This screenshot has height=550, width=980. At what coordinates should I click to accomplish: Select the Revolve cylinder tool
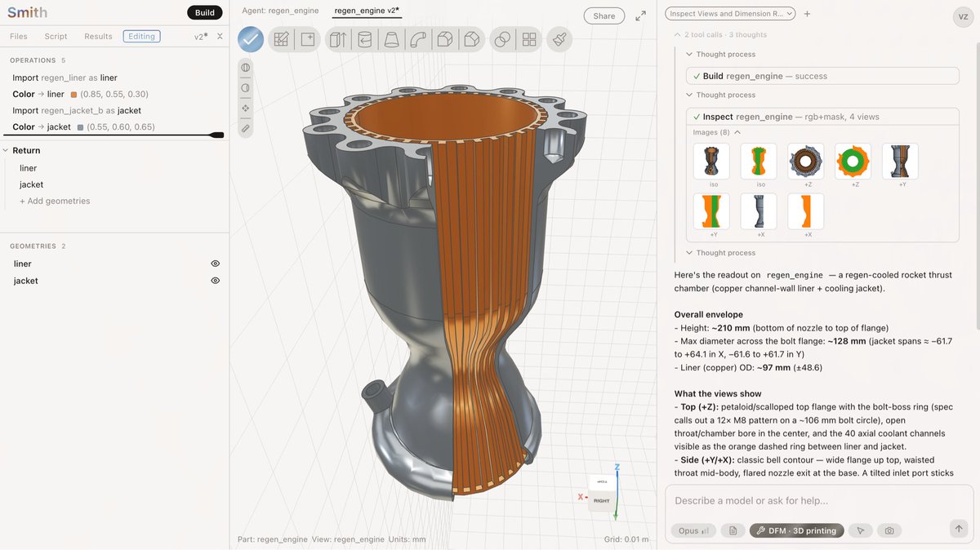click(364, 39)
